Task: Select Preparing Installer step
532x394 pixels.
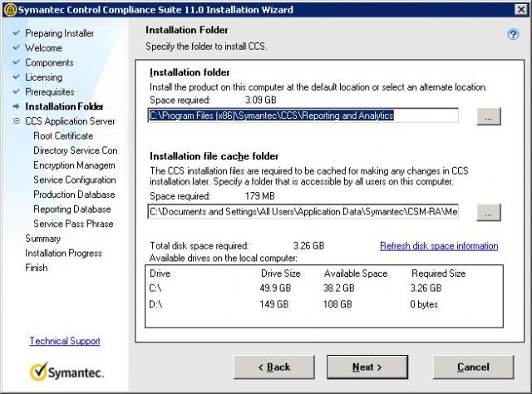Action: click(59, 33)
